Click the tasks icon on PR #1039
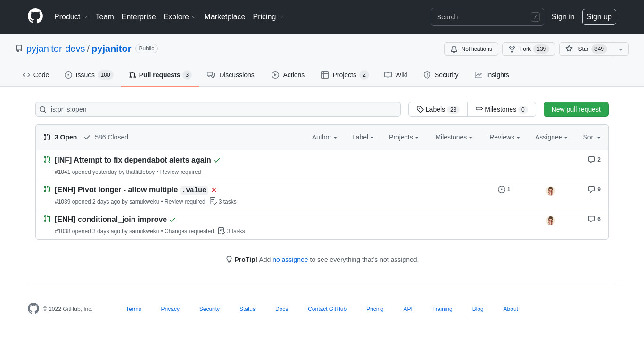Screen dimensions: 644x343 point(213,201)
